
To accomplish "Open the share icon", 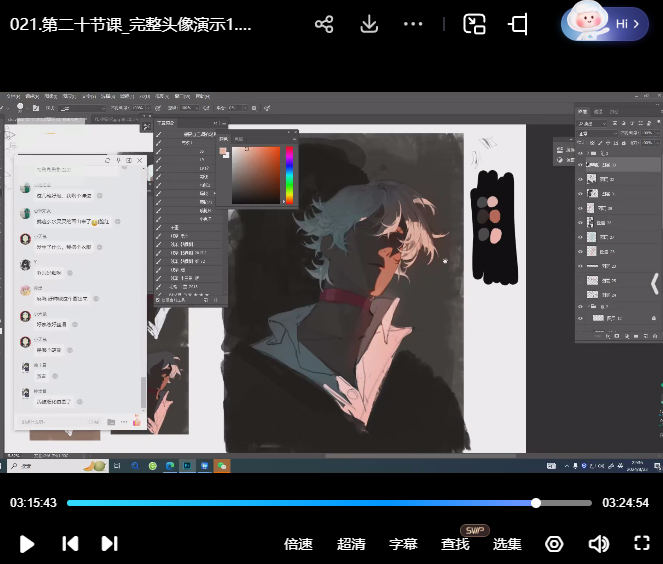I will (324, 25).
